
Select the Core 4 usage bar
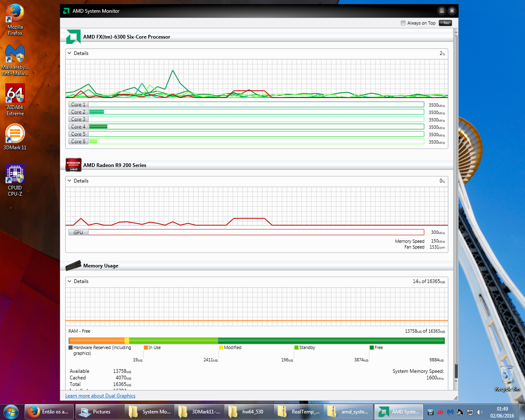[256, 127]
